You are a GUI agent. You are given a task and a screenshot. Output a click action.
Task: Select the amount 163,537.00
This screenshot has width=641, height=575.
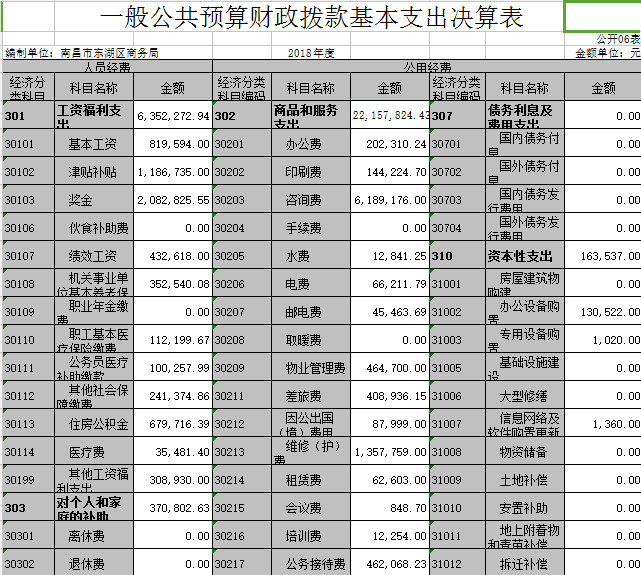coord(610,256)
